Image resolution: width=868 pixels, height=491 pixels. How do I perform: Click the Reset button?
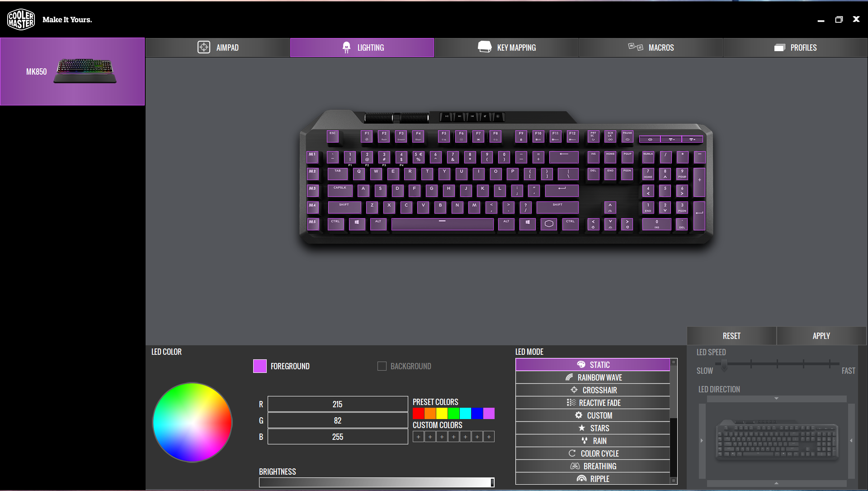tap(731, 336)
